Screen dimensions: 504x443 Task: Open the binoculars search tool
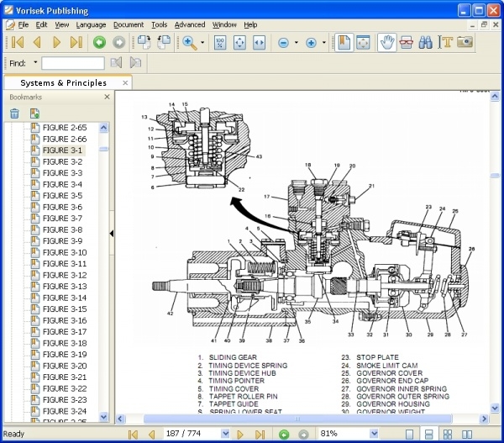pyautogui.click(x=426, y=42)
